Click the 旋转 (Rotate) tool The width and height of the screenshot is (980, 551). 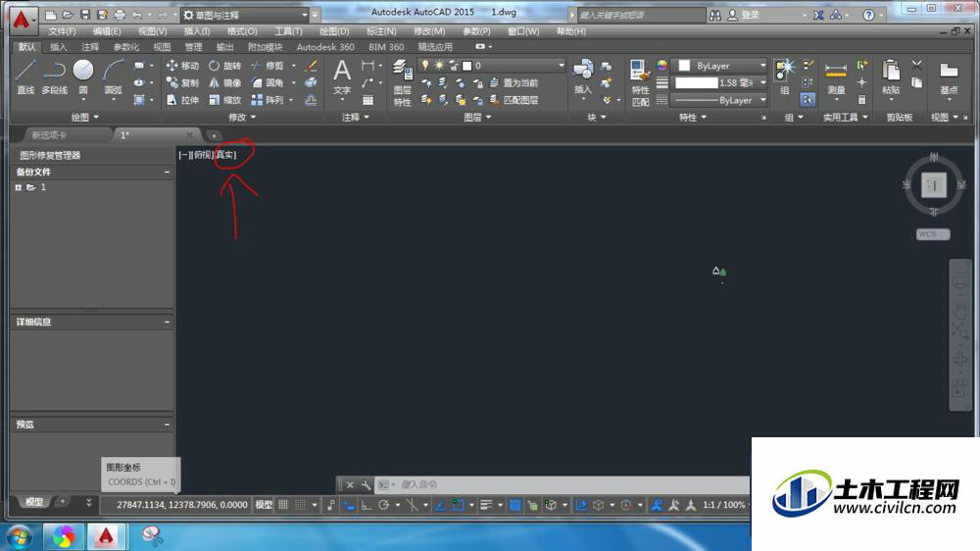coord(225,66)
